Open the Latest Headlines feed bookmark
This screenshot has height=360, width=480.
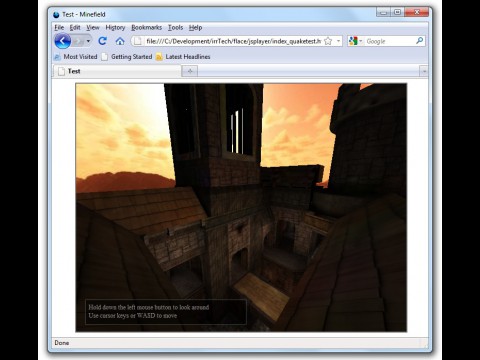pos(183,57)
